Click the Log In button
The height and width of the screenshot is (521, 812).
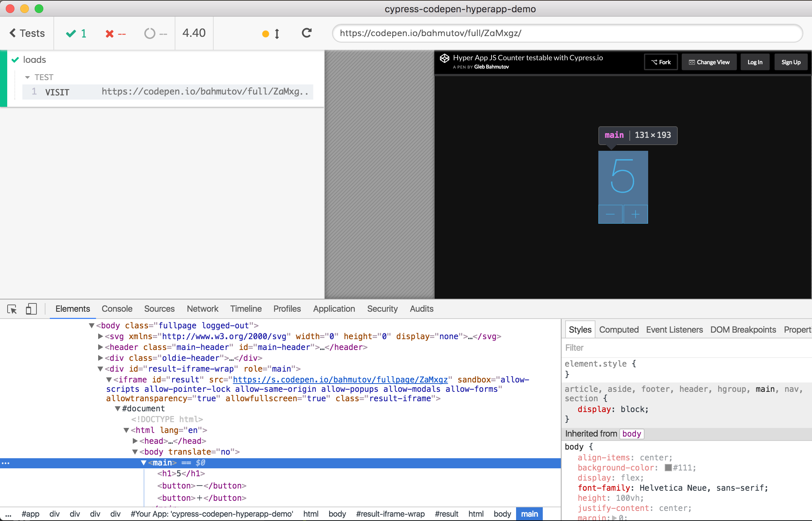755,62
